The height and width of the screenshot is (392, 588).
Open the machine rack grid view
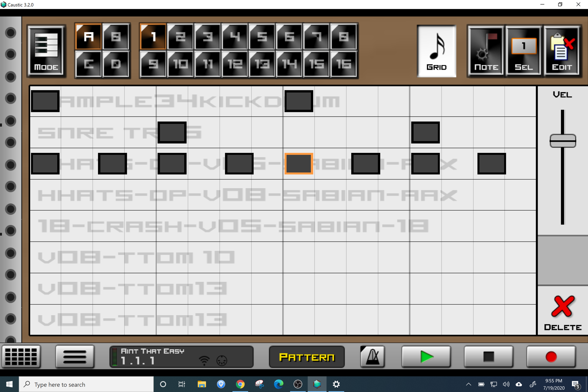(21, 356)
